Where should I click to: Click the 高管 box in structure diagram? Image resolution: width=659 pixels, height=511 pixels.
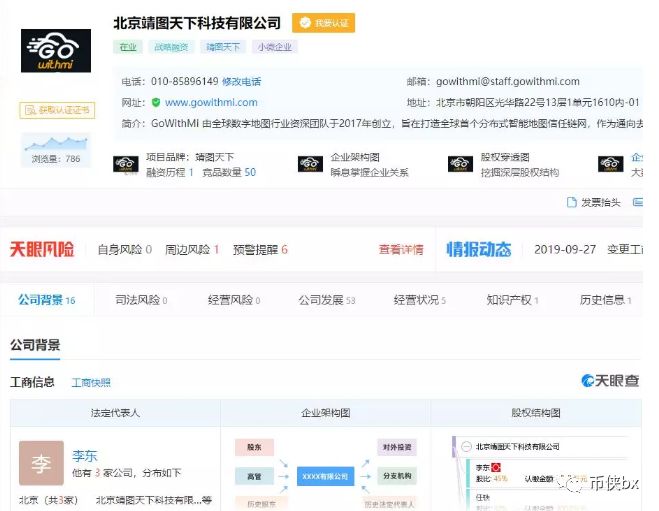[x=254, y=476]
